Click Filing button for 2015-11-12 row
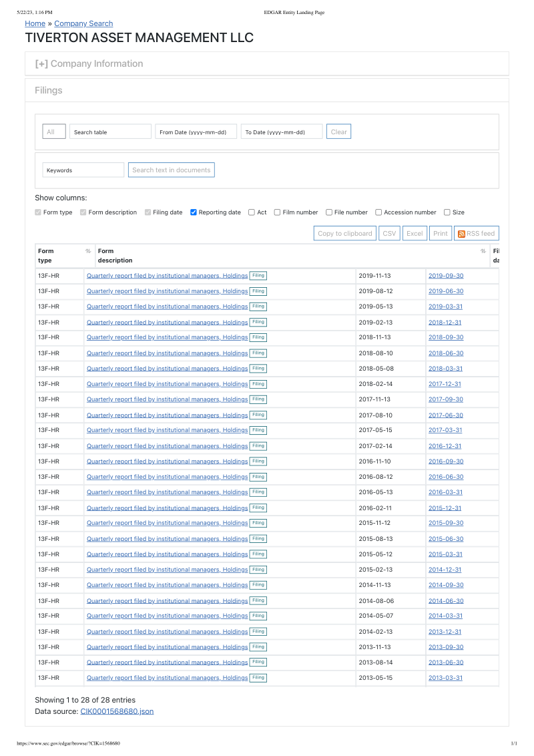This screenshot has width=534, height=756. (258, 523)
